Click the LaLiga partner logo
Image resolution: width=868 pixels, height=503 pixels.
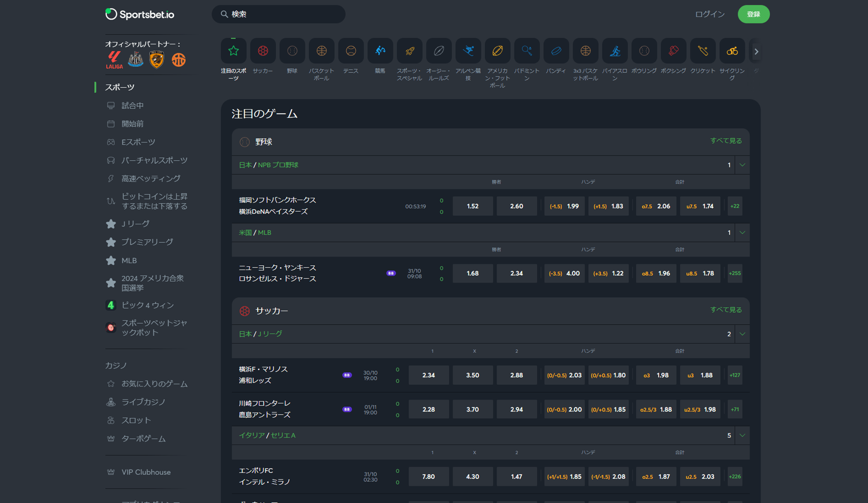point(114,60)
